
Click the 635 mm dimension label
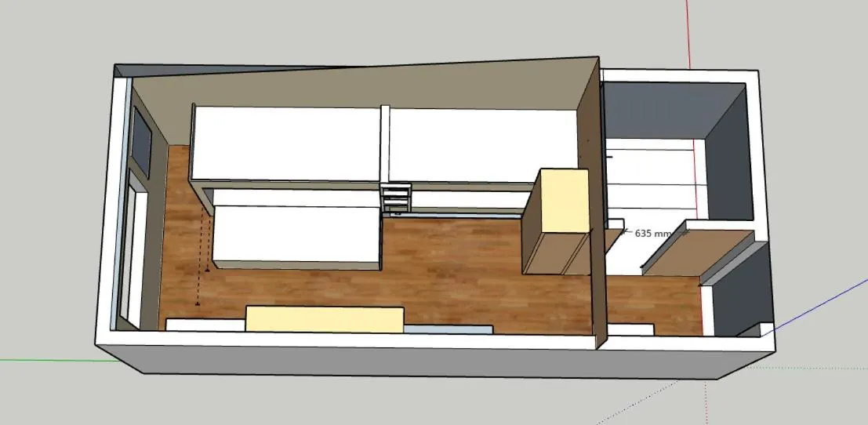tap(653, 233)
